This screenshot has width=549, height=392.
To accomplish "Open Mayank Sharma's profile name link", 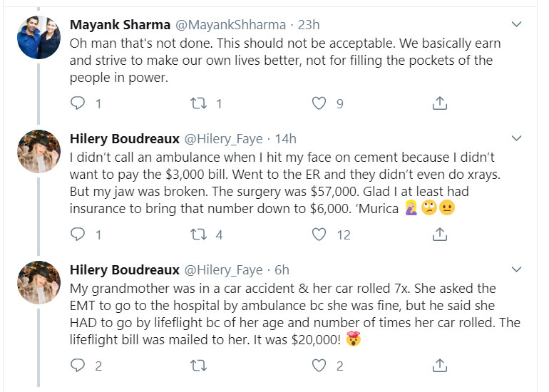I will tap(120, 25).
